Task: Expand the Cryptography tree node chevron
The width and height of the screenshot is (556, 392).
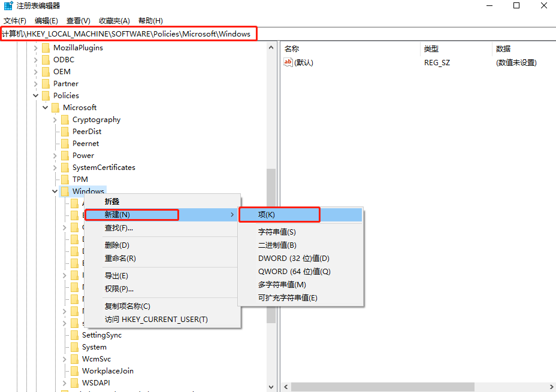Action: coord(55,119)
